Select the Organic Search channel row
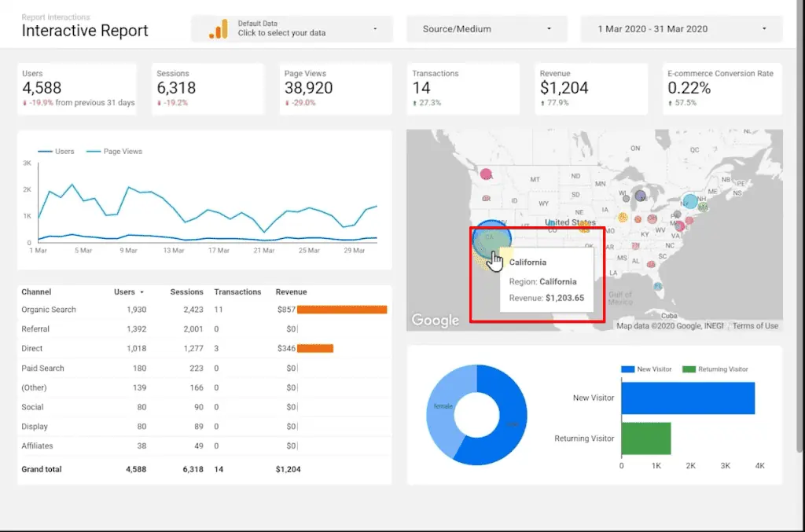805x532 pixels. (49, 310)
